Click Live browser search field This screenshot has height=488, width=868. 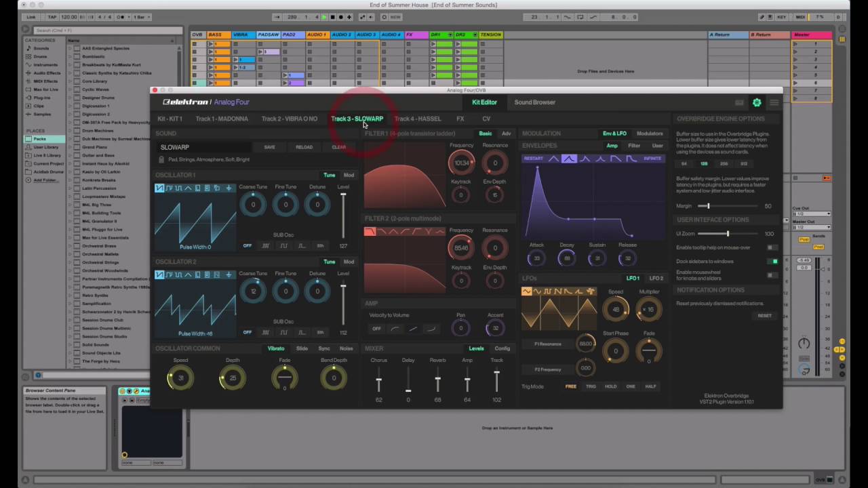click(x=107, y=30)
